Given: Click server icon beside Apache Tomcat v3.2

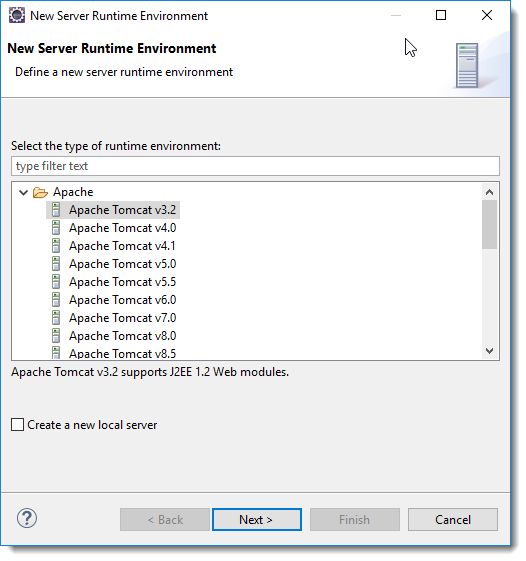Looking at the screenshot, I should (x=56, y=210).
